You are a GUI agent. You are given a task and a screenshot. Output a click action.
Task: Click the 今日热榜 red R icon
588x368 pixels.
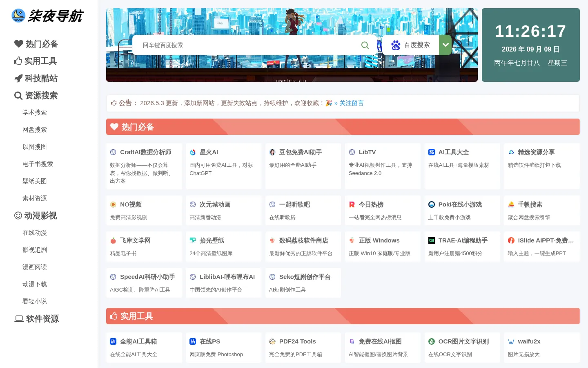tap(352, 204)
